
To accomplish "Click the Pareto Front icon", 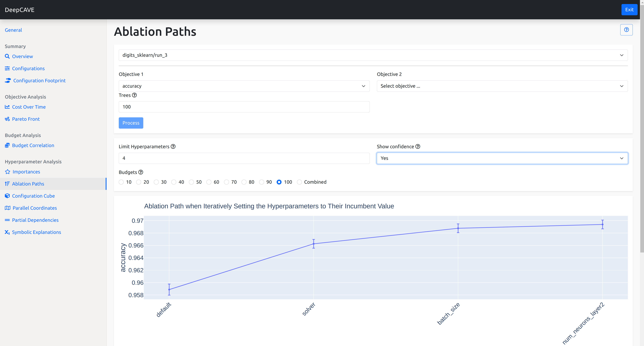I will coord(7,119).
